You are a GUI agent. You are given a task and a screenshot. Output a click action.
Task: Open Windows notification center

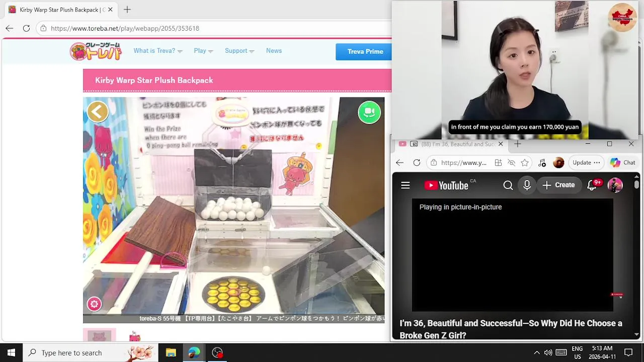click(628, 352)
